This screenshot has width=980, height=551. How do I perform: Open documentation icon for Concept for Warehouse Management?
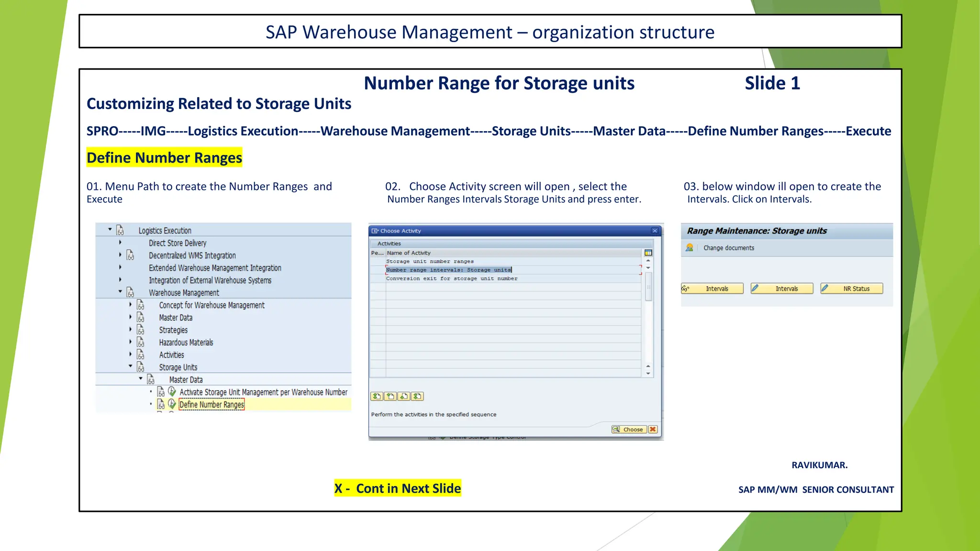click(141, 305)
